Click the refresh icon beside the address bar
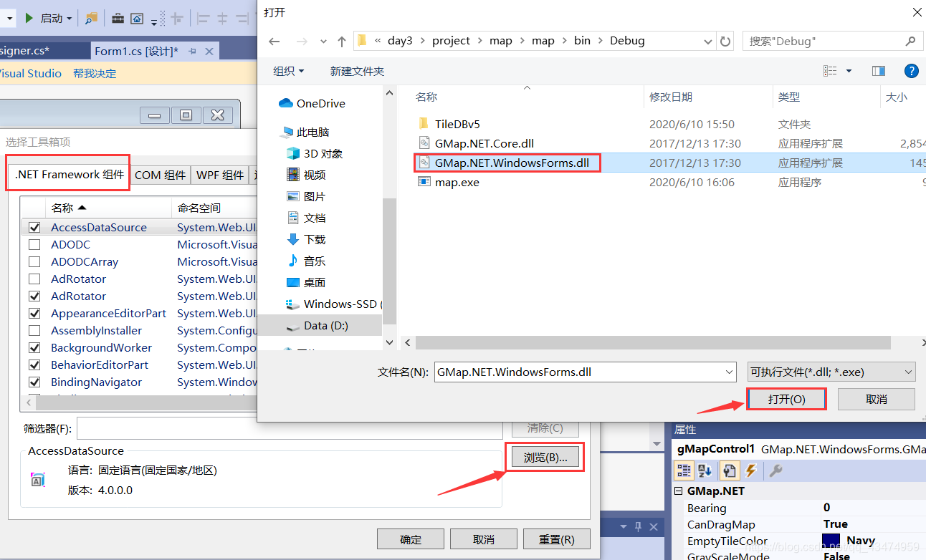The height and width of the screenshot is (560, 926). [725, 41]
